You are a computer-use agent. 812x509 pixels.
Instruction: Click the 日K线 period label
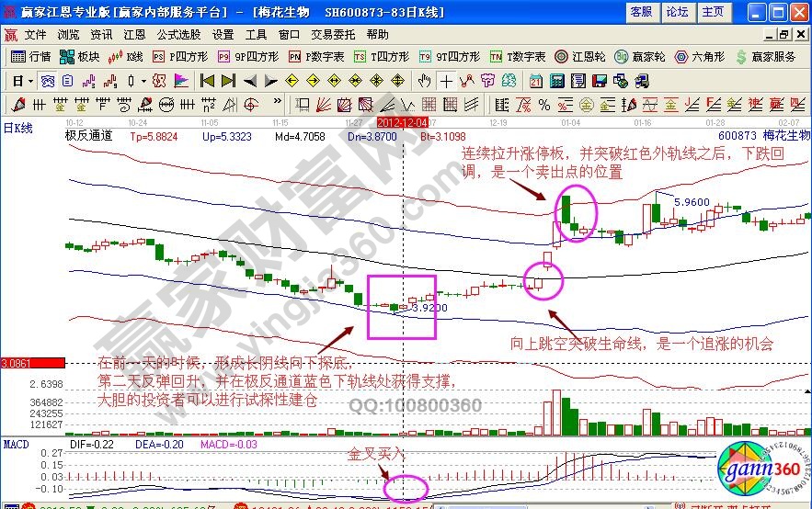pos(18,129)
